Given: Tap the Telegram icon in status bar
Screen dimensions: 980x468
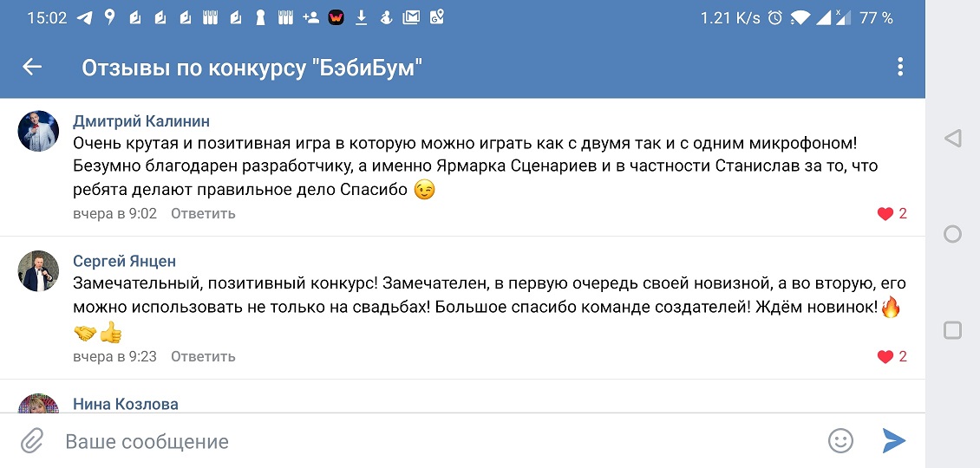Looking at the screenshot, I should [x=85, y=17].
